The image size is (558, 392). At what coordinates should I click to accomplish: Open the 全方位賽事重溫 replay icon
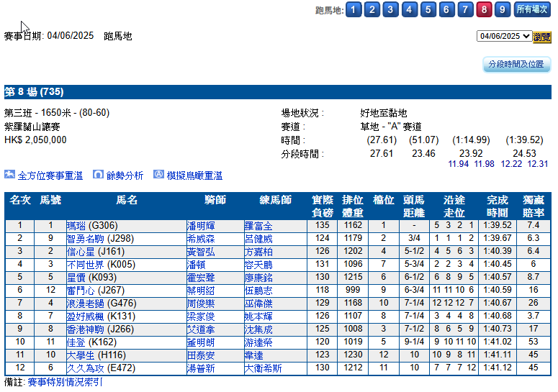pos(9,175)
